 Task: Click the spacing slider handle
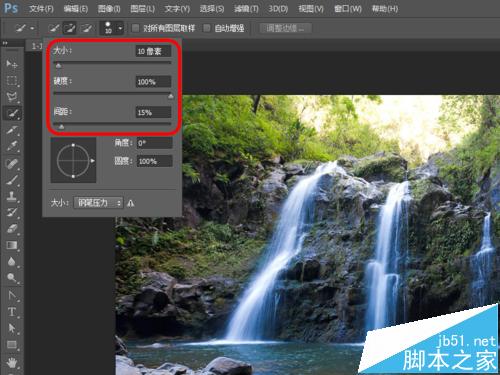pyautogui.click(x=61, y=127)
